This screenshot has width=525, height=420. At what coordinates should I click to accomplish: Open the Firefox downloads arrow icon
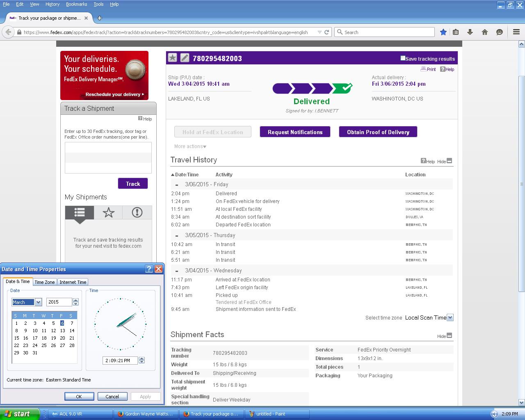click(x=470, y=32)
